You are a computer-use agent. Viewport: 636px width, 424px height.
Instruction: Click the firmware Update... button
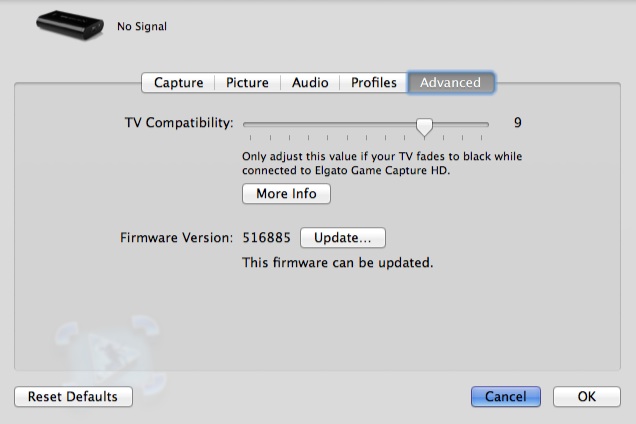pyautogui.click(x=343, y=238)
